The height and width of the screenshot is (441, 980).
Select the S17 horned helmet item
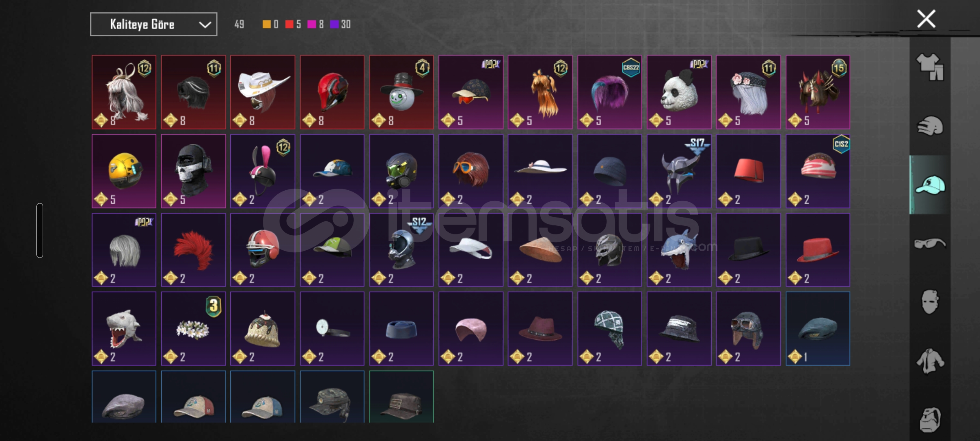pyautogui.click(x=679, y=171)
